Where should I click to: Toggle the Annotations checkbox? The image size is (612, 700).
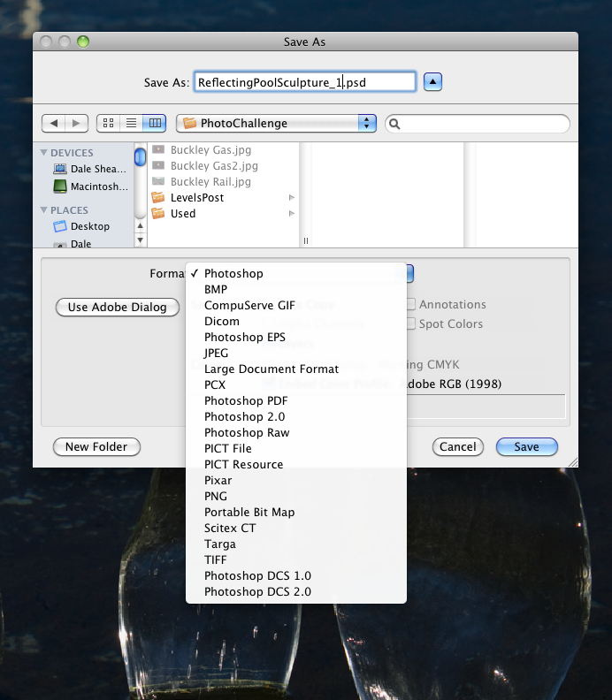click(411, 304)
